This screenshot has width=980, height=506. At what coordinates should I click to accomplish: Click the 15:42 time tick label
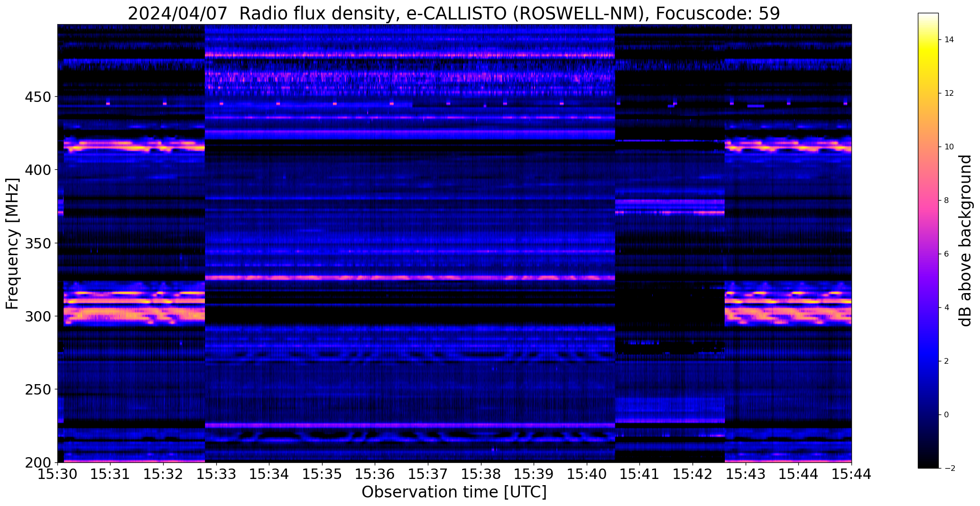click(693, 473)
